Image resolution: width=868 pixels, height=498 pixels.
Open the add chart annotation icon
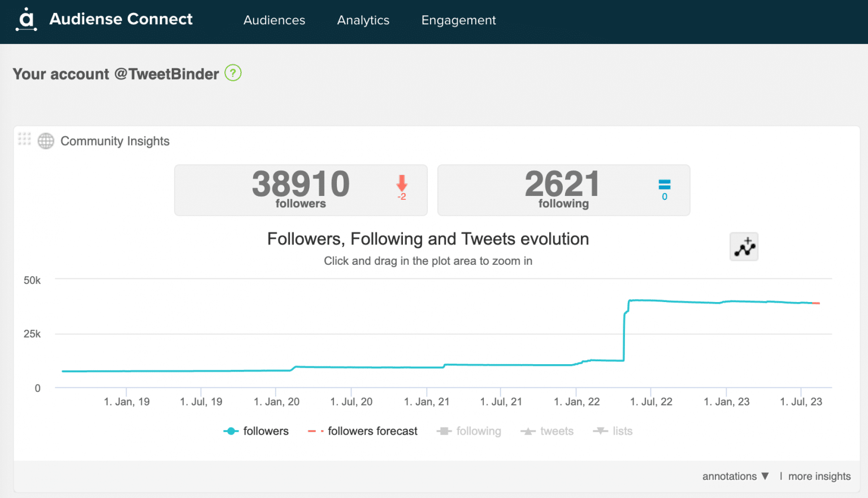[744, 247]
